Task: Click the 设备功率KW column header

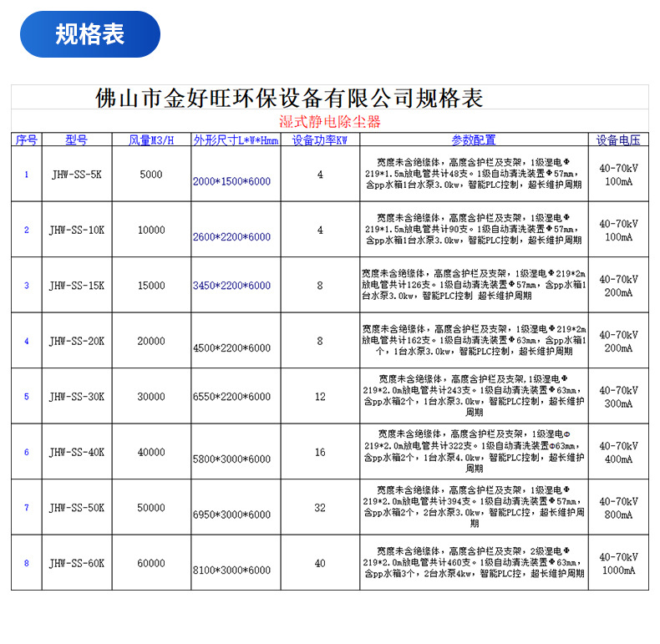Action: pyautogui.click(x=320, y=139)
